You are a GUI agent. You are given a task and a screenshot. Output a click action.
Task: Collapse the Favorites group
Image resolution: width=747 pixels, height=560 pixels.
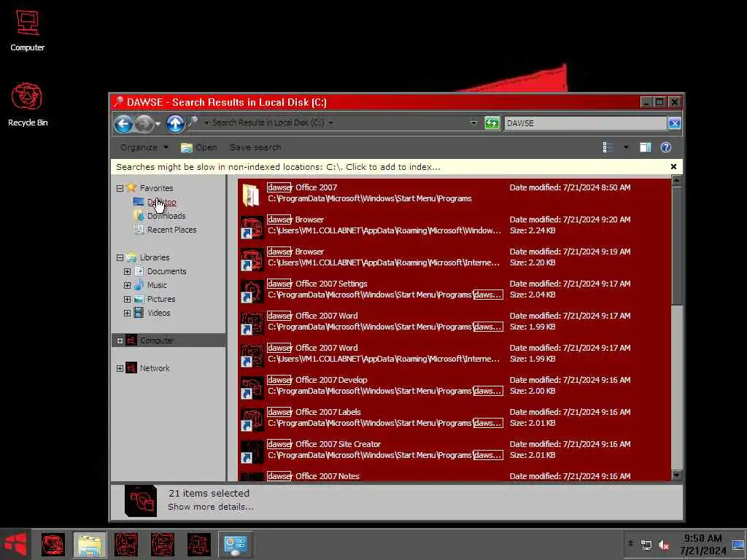120,189
